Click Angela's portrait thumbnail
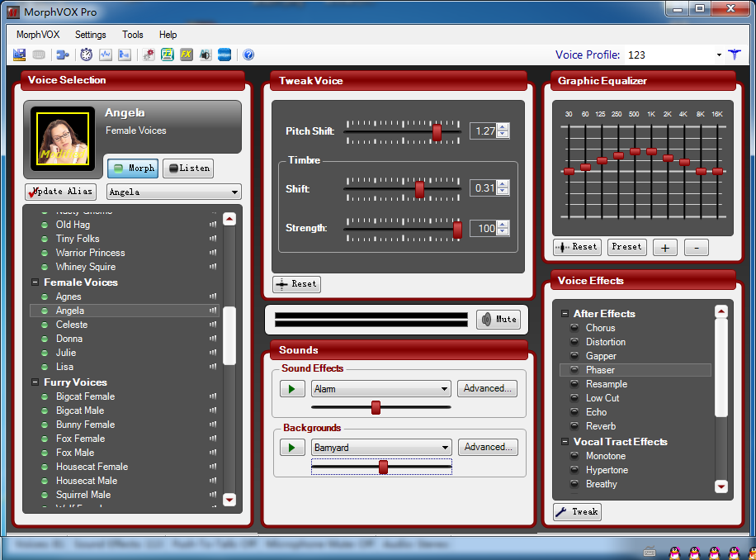 click(63, 139)
